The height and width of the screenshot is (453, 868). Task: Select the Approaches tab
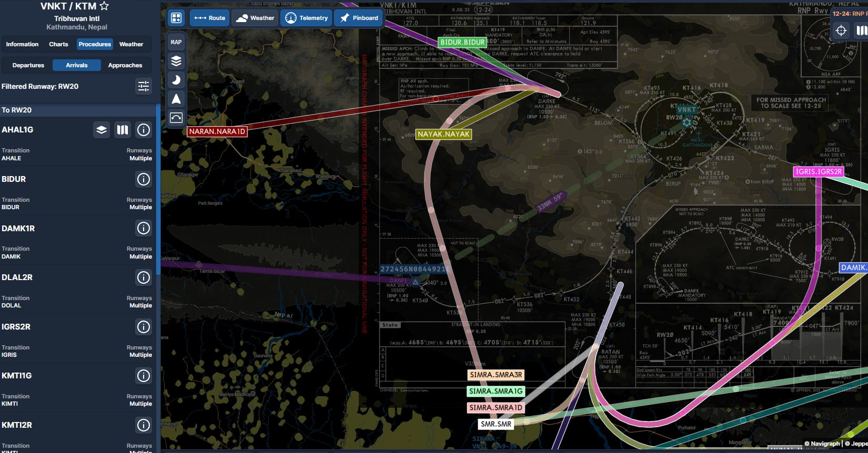125,65
